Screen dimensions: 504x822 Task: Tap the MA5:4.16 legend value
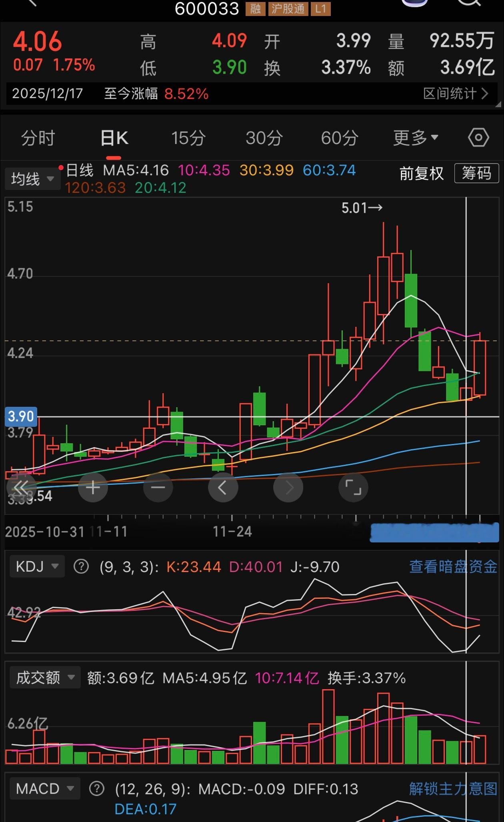(x=136, y=170)
